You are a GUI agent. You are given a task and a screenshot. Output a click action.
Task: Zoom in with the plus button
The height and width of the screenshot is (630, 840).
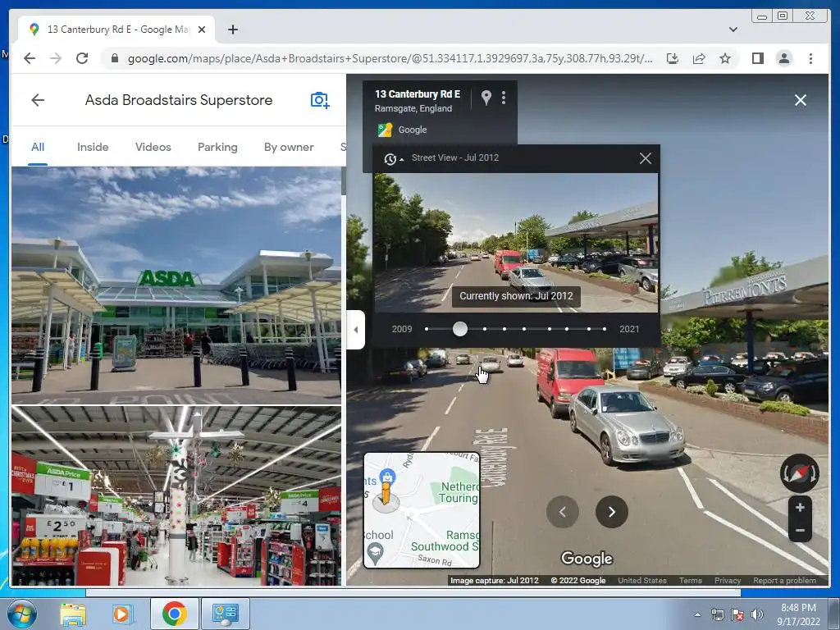(800, 507)
